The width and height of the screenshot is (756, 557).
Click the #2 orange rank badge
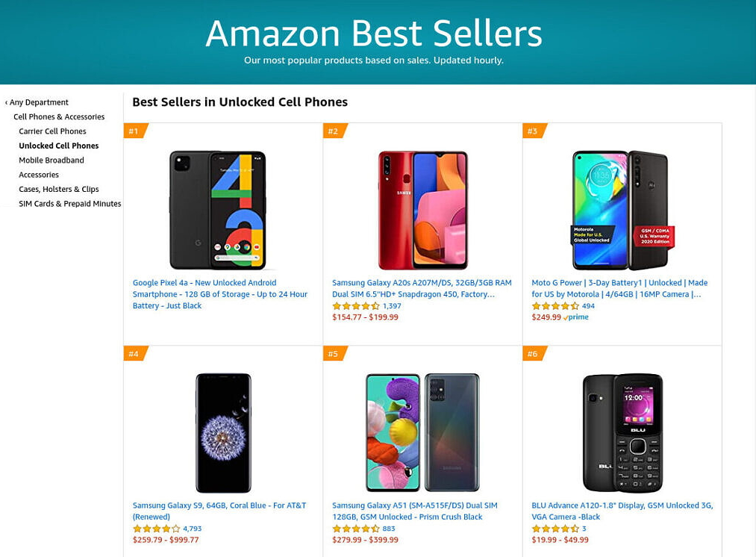(x=335, y=131)
